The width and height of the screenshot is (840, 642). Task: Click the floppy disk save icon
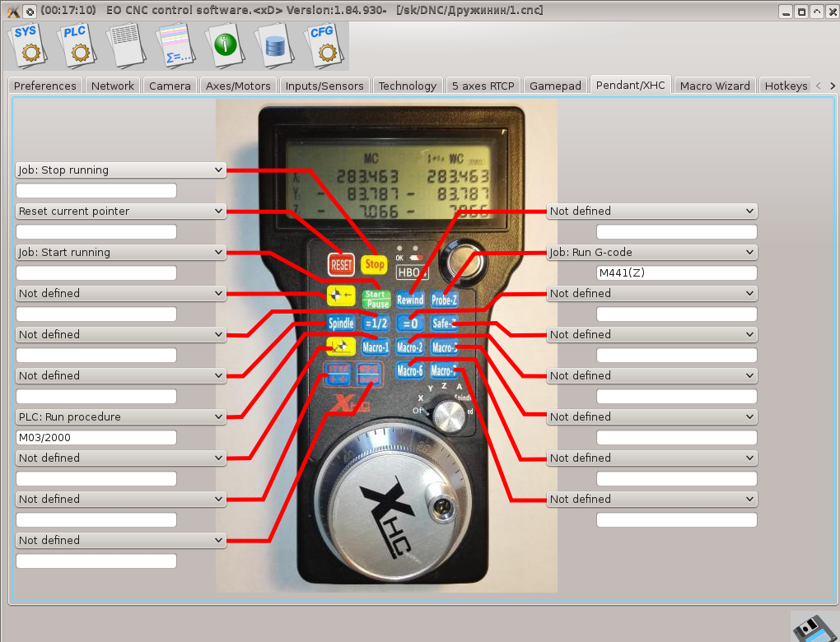click(x=814, y=627)
